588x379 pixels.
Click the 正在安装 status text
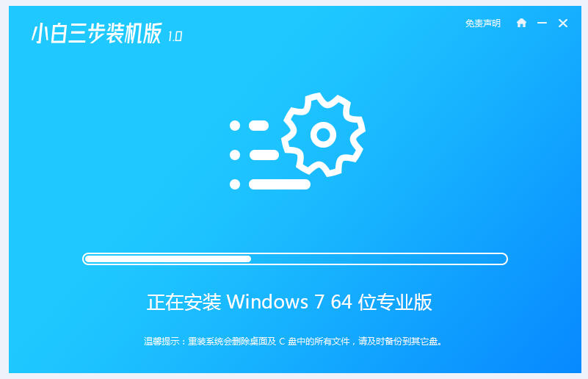point(184,302)
